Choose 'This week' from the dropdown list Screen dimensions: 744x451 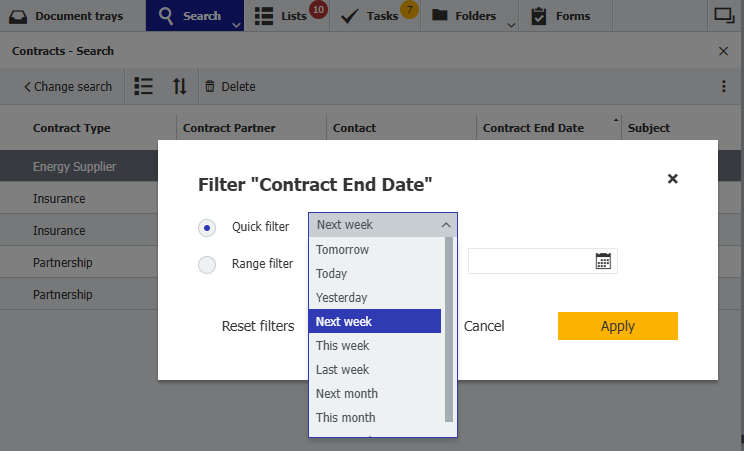click(342, 346)
